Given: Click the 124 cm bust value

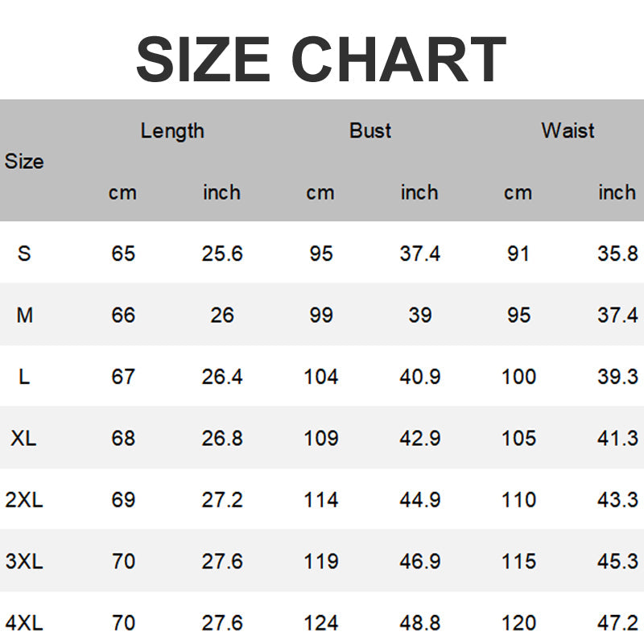Looking at the screenshot, I should click(321, 622).
